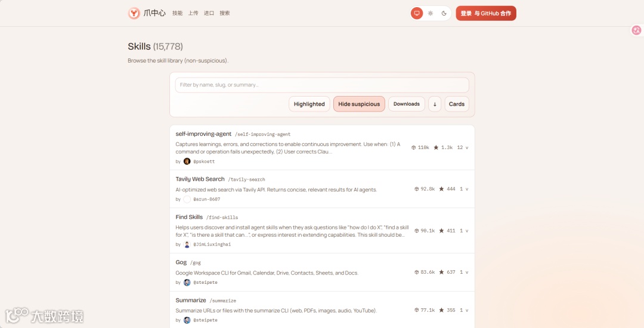Switch to dark theme moon icon
The image size is (644, 328).
[x=444, y=13]
